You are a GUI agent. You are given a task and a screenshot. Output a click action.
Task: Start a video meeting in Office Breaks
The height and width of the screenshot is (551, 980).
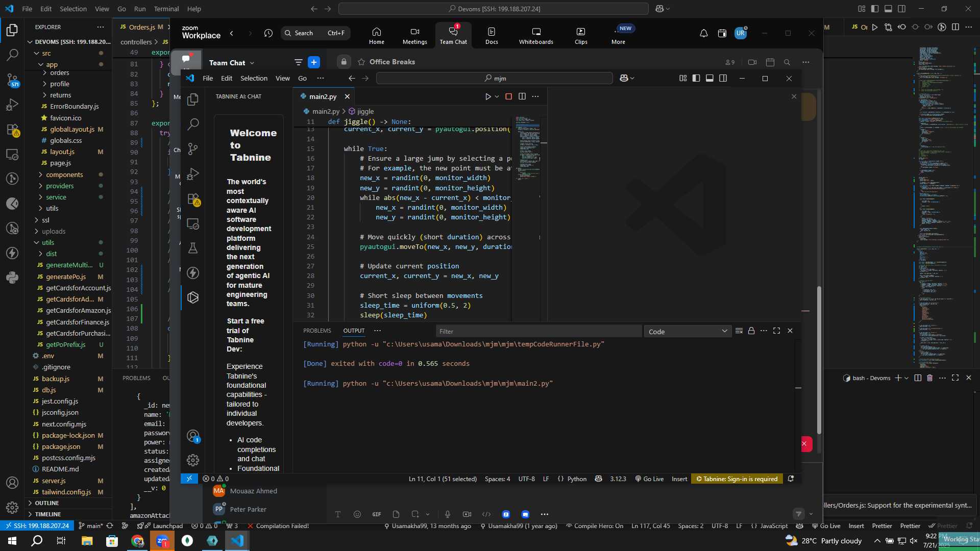[x=752, y=62]
